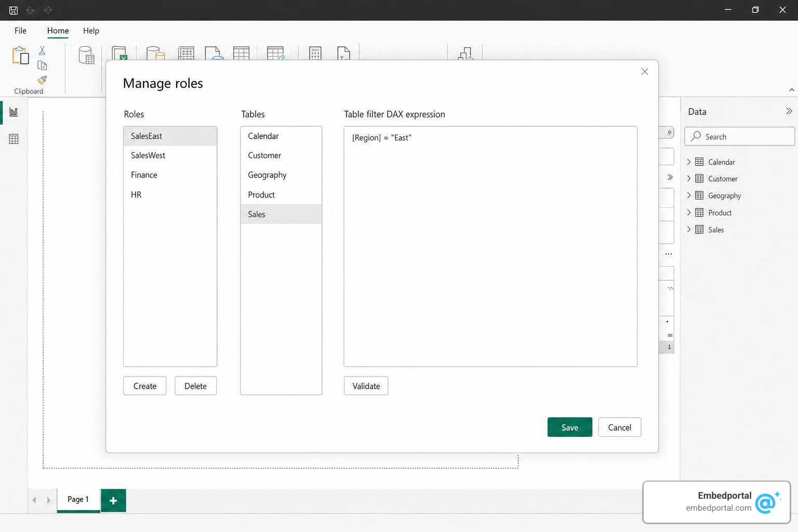This screenshot has height=532, width=798.
Task: Select the SalesWest role
Action: click(170, 155)
